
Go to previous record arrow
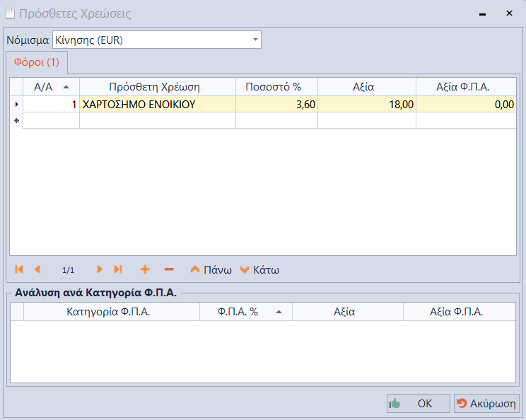pos(37,269)
